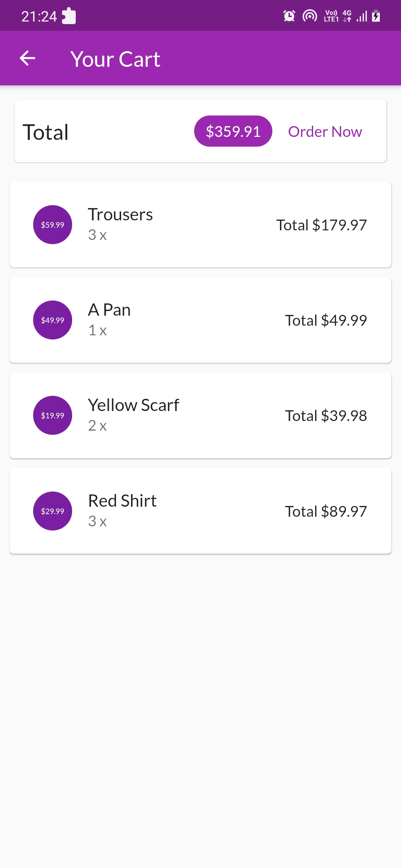Tap the Your Cart title
The width and height of the screenshot is (401, 868).
[x=115, y=59]
